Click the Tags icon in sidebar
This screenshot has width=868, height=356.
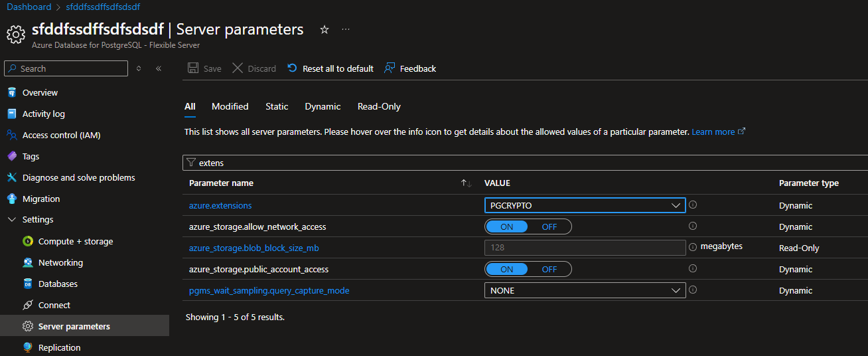pos(11,156)
